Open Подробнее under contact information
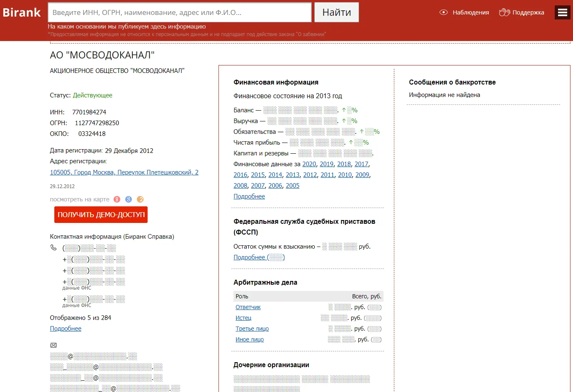573x392 pixels. 66,329
